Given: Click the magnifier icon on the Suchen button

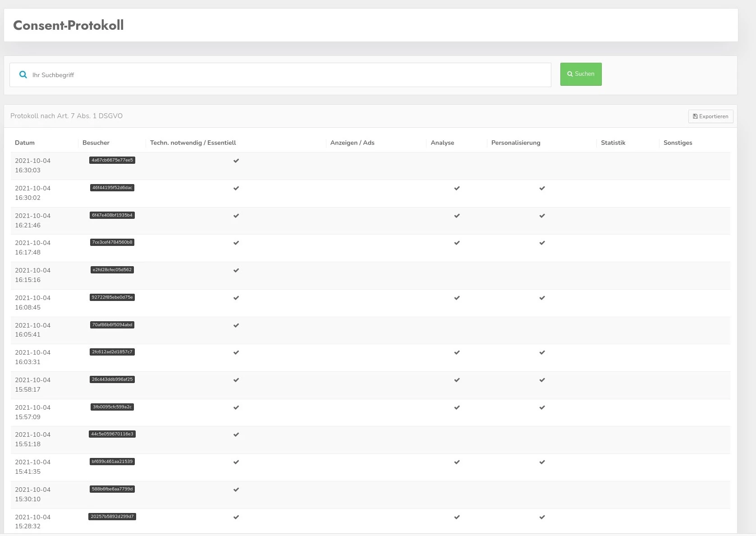Looking at the screenshot, I should (570, 74).
